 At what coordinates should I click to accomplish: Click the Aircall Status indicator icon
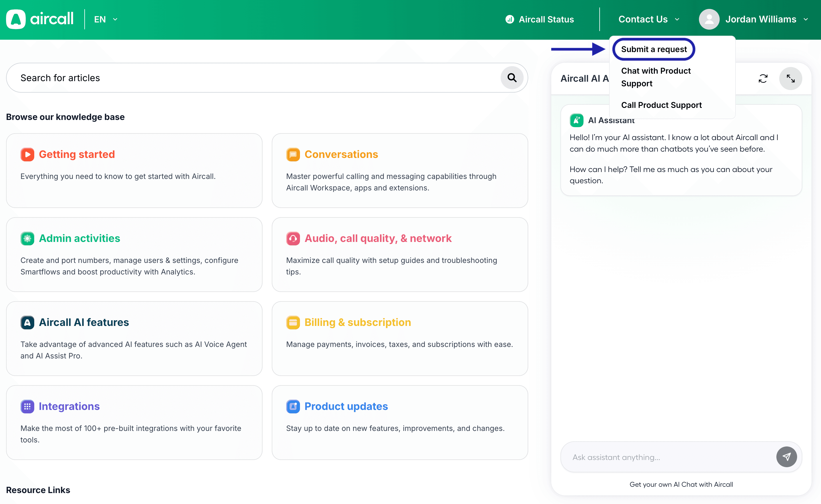coord(509,19)
